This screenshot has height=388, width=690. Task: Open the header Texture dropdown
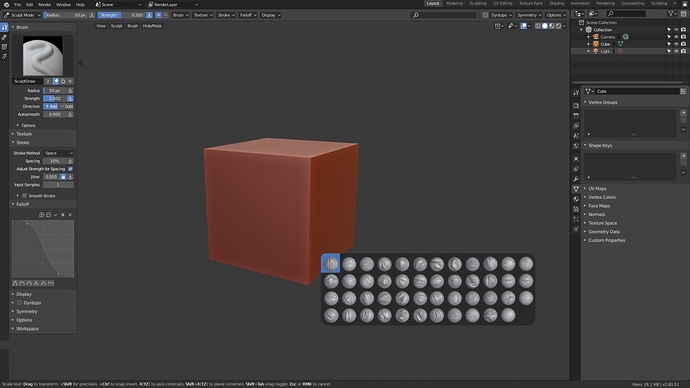203,15
